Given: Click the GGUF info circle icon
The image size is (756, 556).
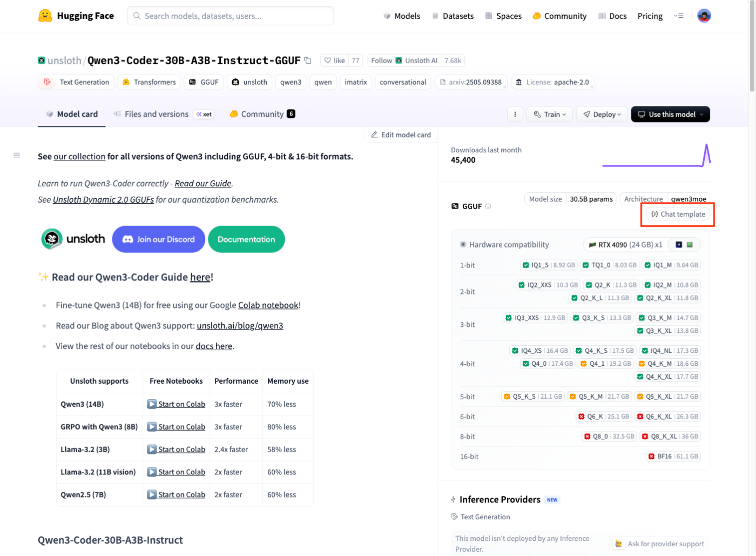Looking at the screenshot, I should (x=488, y=206).
